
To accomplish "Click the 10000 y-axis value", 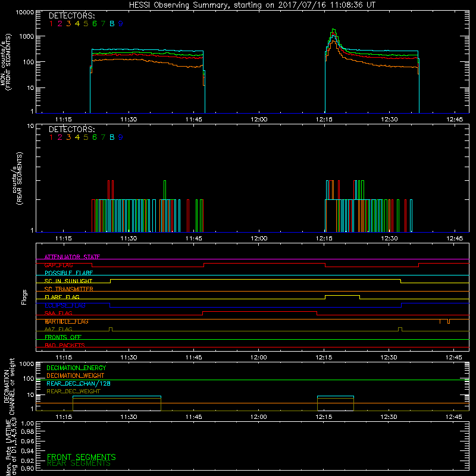I will pyautogui.click(x=24, y=12).
